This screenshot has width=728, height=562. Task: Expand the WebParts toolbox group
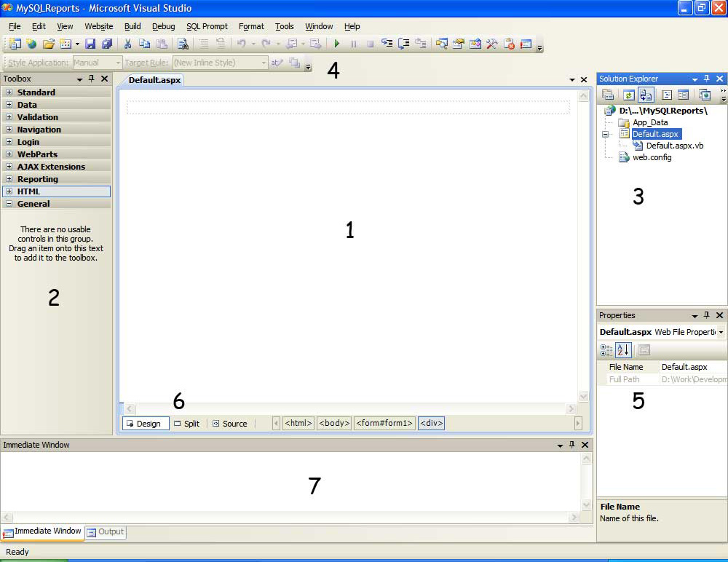pos(9,154)
